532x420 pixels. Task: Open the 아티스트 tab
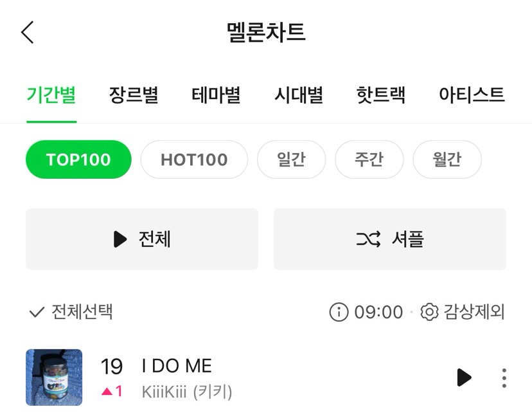472,95
